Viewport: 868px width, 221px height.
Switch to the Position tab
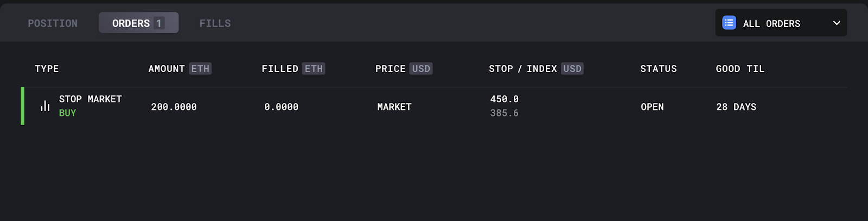tap(53, 23)
